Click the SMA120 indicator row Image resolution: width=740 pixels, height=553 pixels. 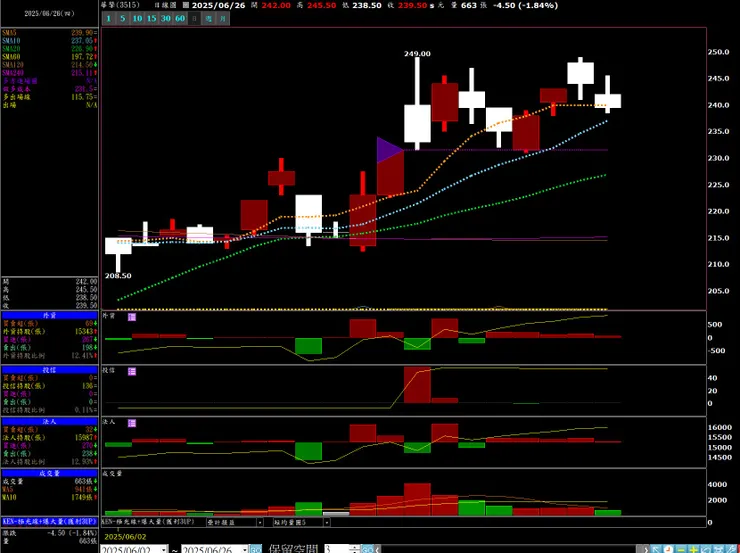(50, 65)
